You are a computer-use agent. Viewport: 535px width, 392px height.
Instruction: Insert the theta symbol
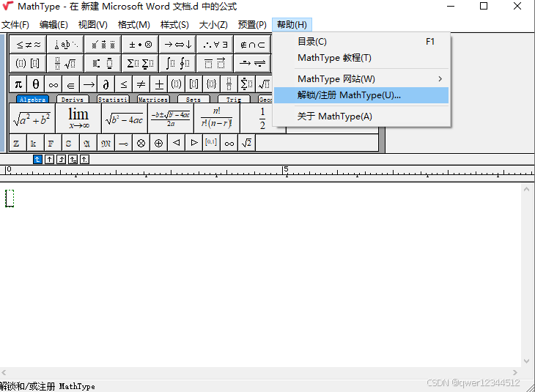[x=36, y=84]
